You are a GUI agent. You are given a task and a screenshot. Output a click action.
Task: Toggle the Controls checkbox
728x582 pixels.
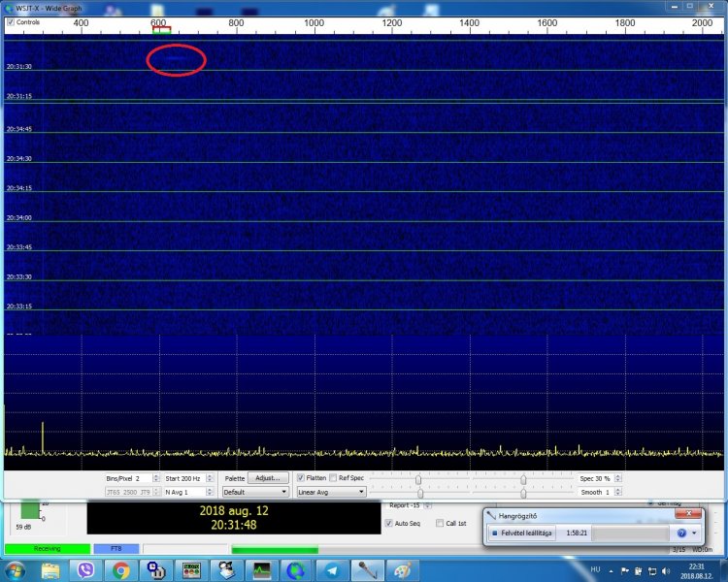point(11,21)
